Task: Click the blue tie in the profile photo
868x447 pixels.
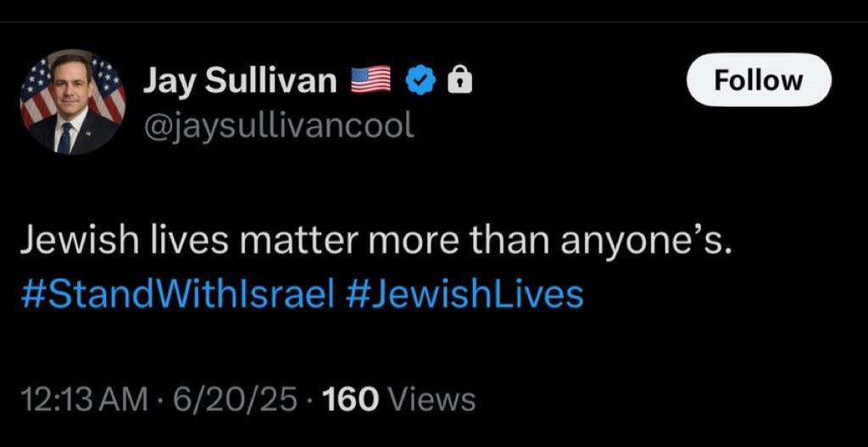Action: (x=67, y=134)
